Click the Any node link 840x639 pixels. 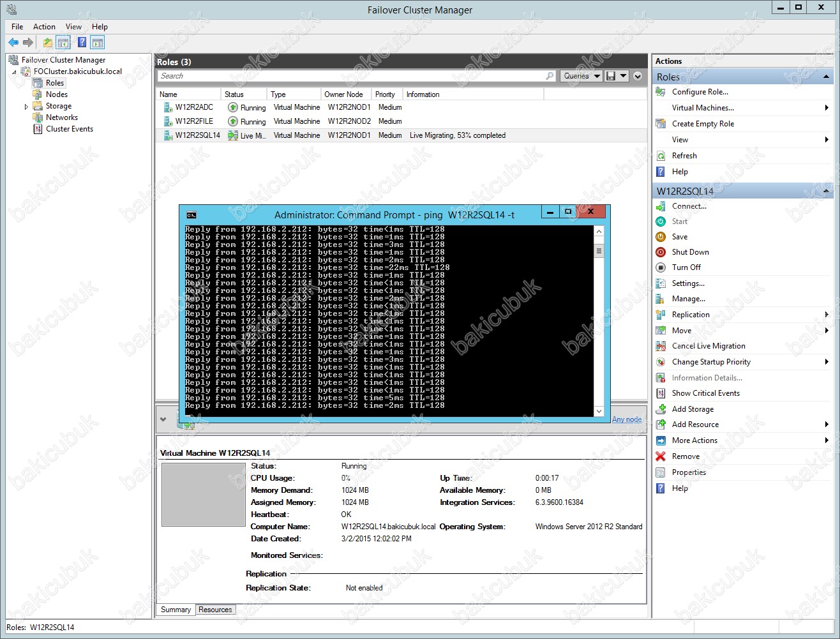(627, 419)
